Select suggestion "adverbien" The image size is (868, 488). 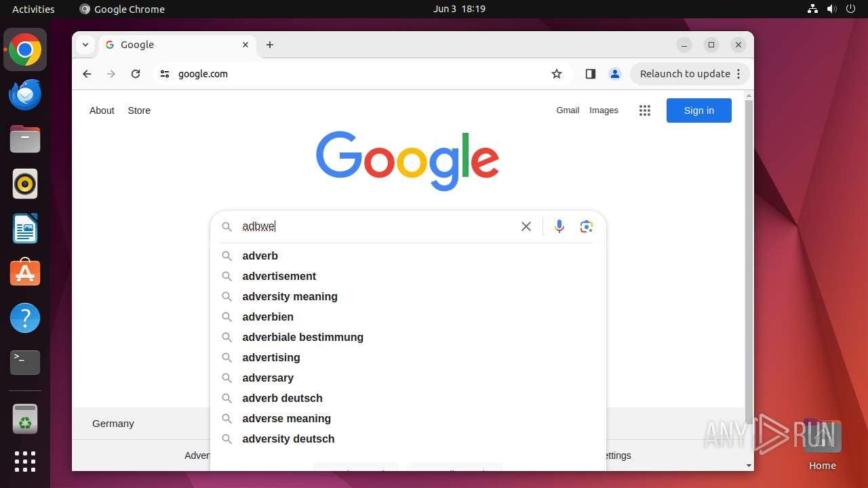click(408, 317)
